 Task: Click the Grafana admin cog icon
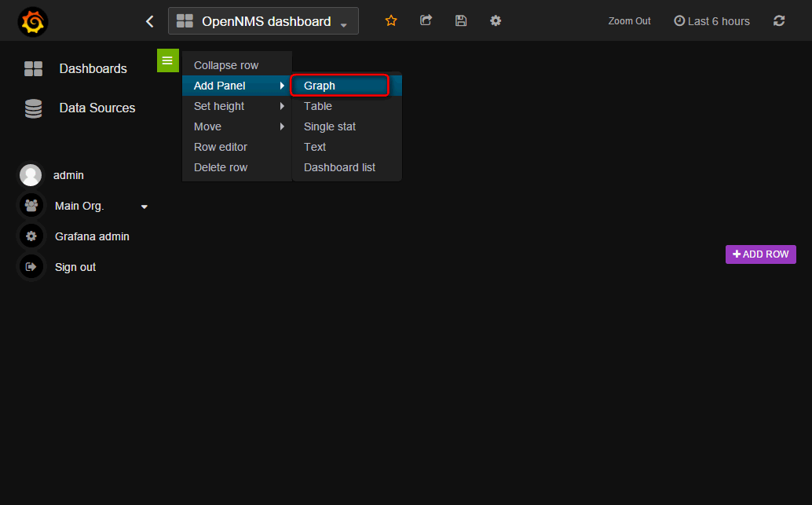[31, 236]
